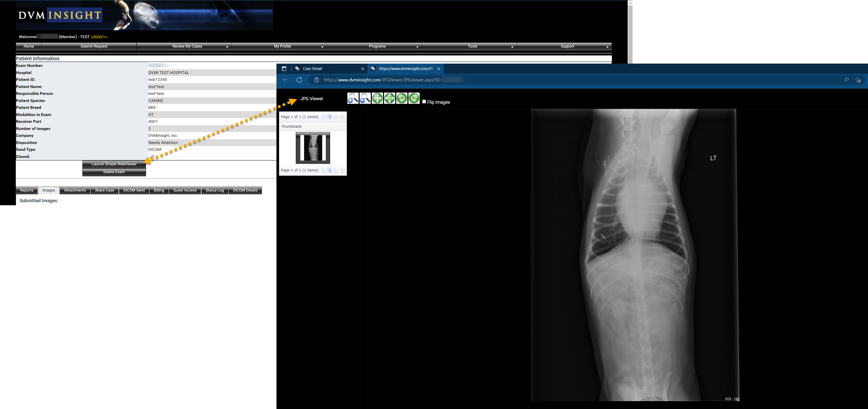Click the add to favorites star icon
The image size is (868, 409).
pos(858,80)
